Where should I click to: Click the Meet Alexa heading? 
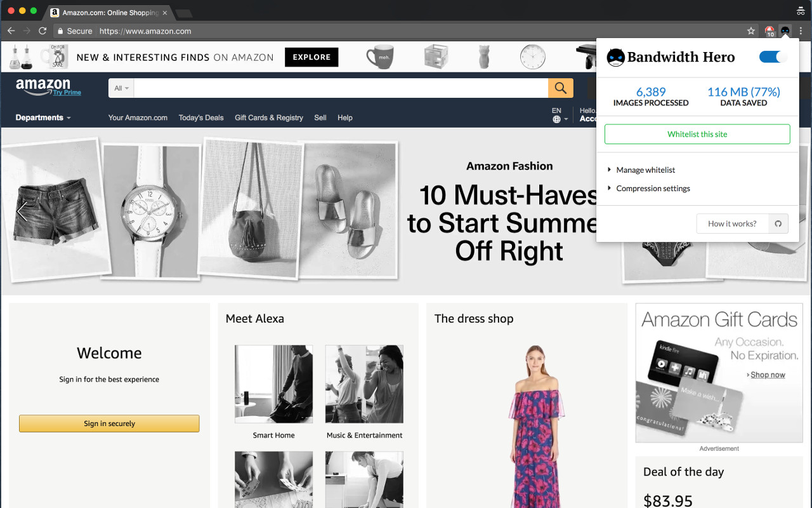pyautogui.click(x=254, y=319)
